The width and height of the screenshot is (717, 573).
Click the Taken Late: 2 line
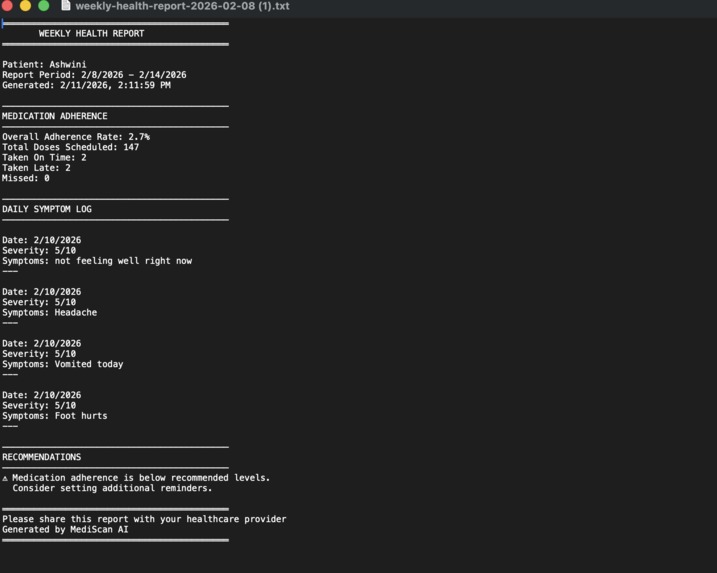(x=37, y=168)
